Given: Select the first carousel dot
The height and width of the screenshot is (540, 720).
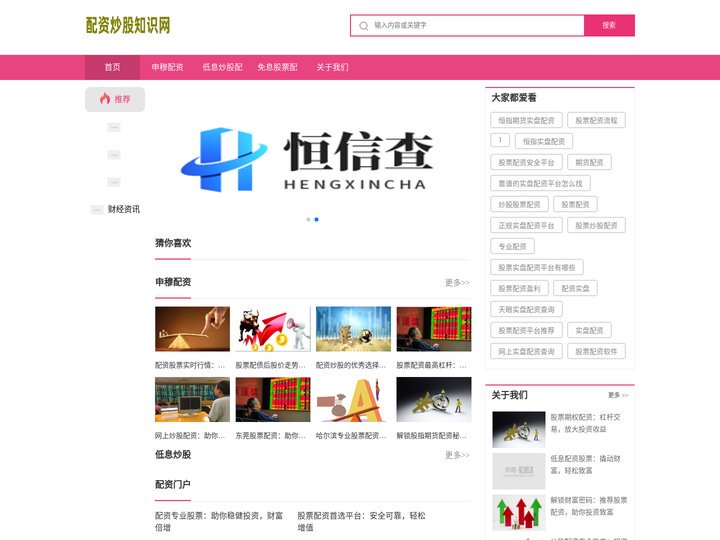Looking at the screenshot, I should pyautogui.click(x=308, y=219).
